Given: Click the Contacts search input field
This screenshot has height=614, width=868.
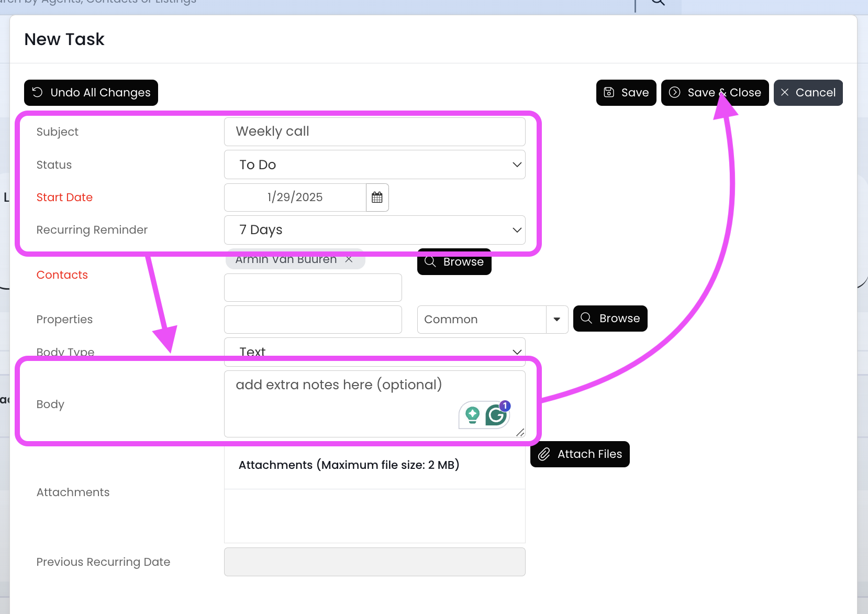Looking at the screenshot, I should pyautogui.click(x=313, y=288).
